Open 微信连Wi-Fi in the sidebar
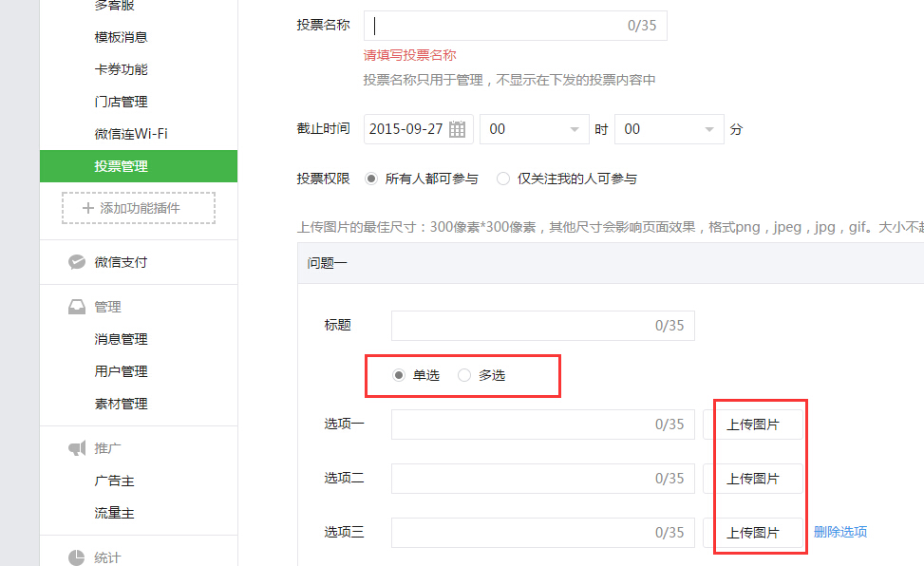The width and height of the screenshot is (924, 566). tap(131, 134)
